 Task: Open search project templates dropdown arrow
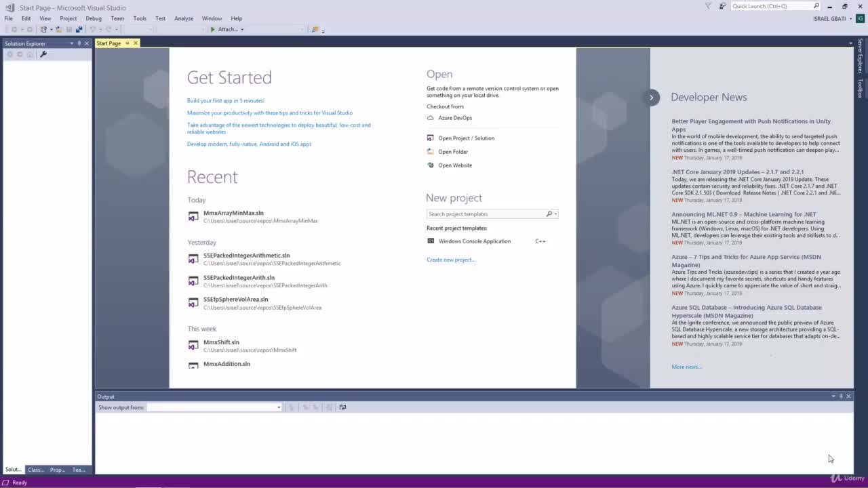tap(555, 214)
